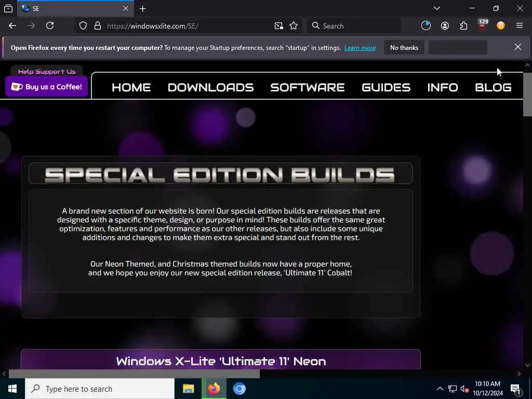Click the blank button next to No thanks
The image size is (532, 399).
click(458, 48)
